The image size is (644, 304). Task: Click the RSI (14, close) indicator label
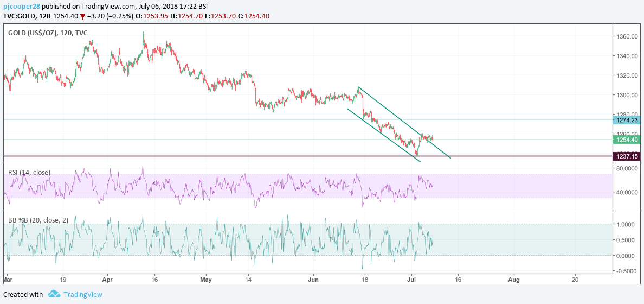29,173
